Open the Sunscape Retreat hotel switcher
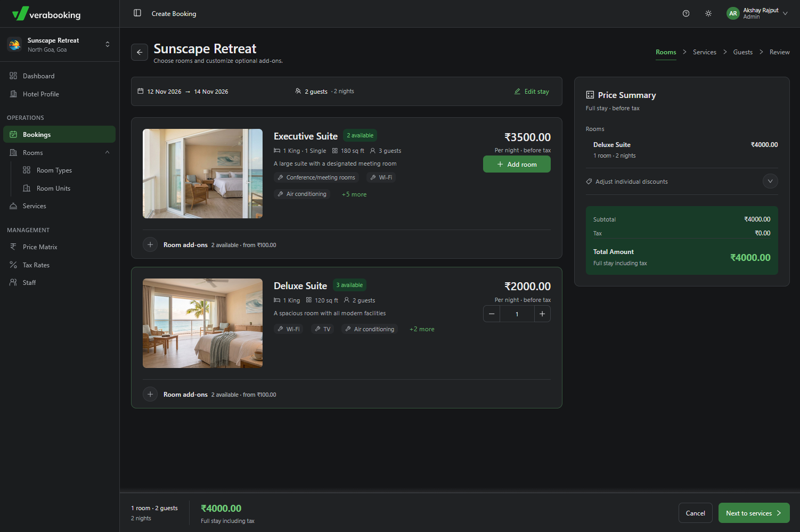The height and width of the screenshot is (532, 800). tap(60, 45)
